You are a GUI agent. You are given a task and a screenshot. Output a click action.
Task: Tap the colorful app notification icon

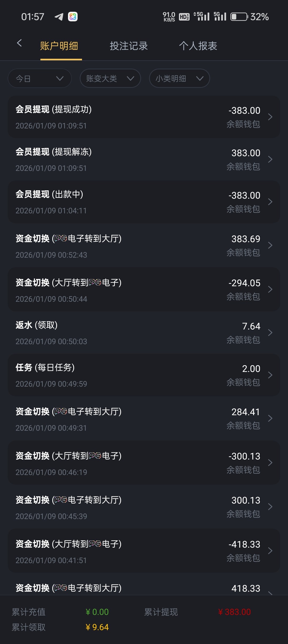point(73,17)
